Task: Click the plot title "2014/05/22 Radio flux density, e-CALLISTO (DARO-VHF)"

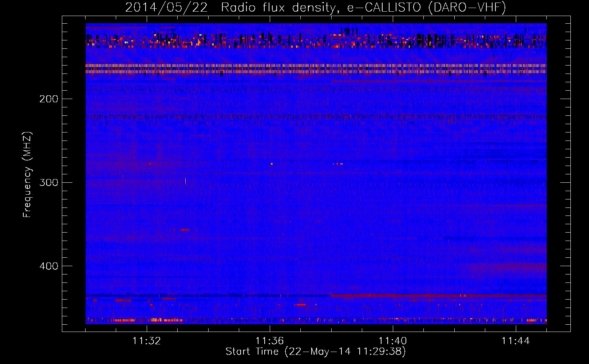Action: pyautogui.click(x=316, y=7)
